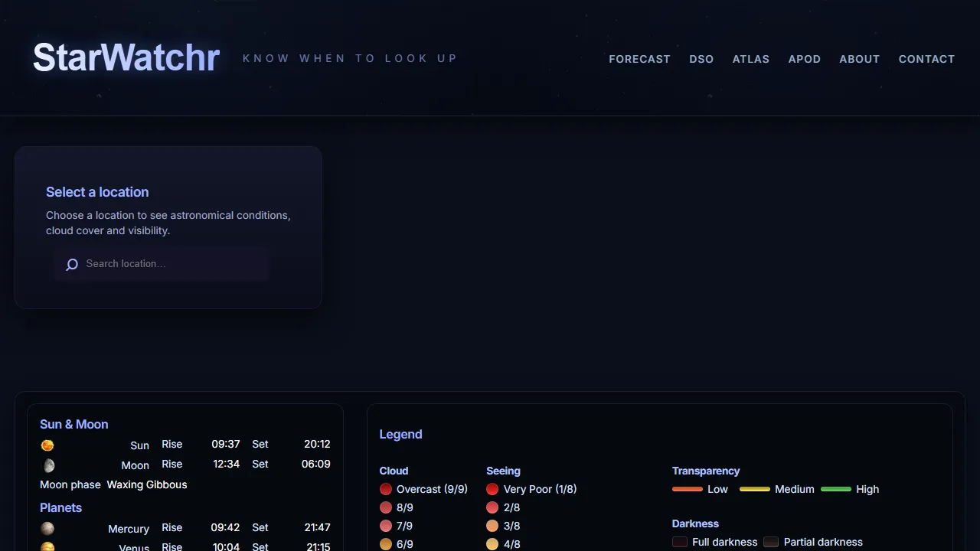
Task: Visit the ABOUT page
Action: coord(859,59)
